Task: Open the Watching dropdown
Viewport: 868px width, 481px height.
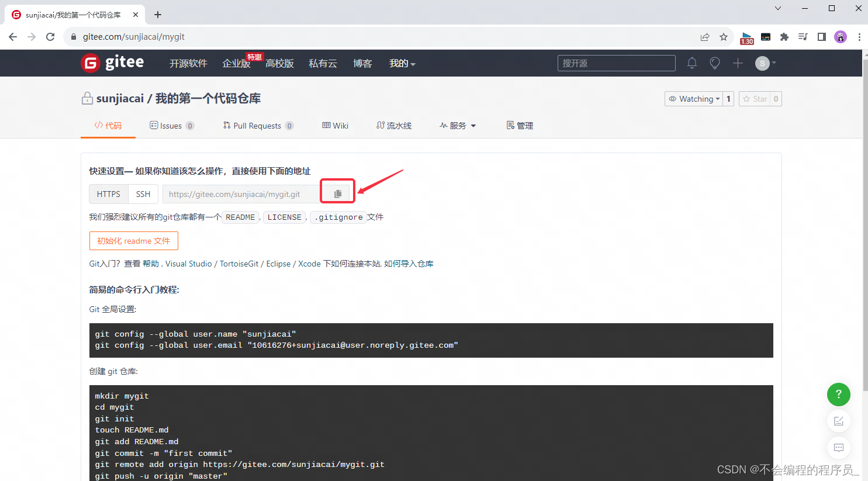Action: pyautogui.click(x=694, y=99)
